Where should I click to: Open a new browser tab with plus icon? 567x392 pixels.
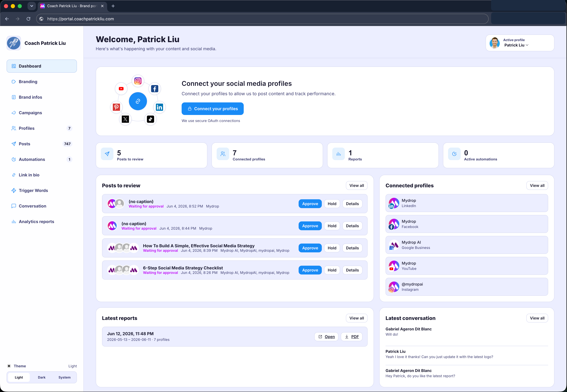click(x=113, y=6)
